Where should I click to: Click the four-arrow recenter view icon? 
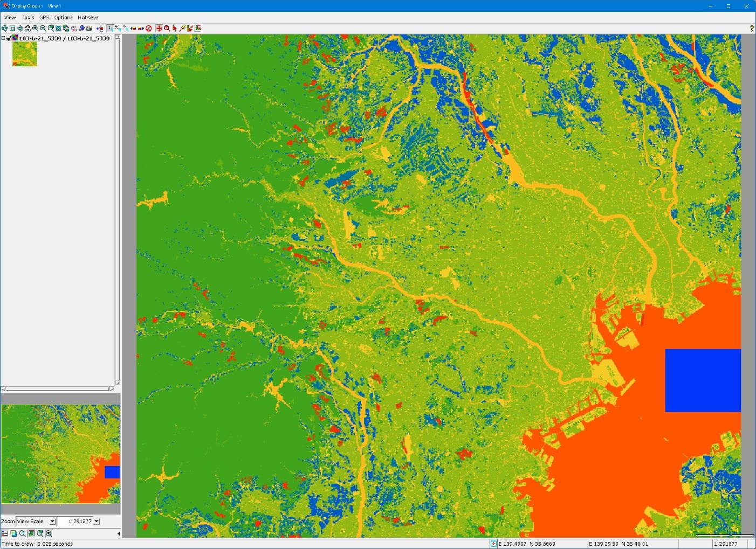20,29
